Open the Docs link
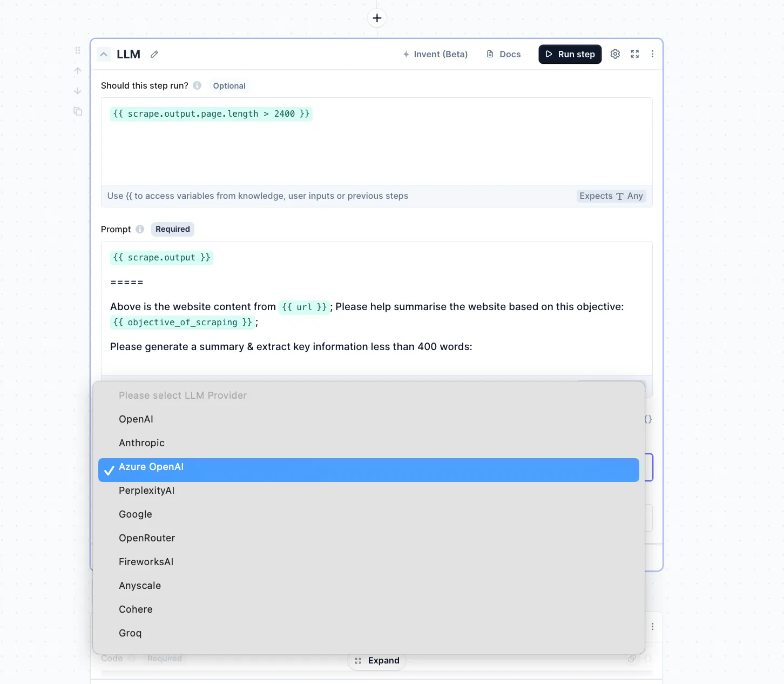Screen dimensions: 784x684 click(504, 54)
